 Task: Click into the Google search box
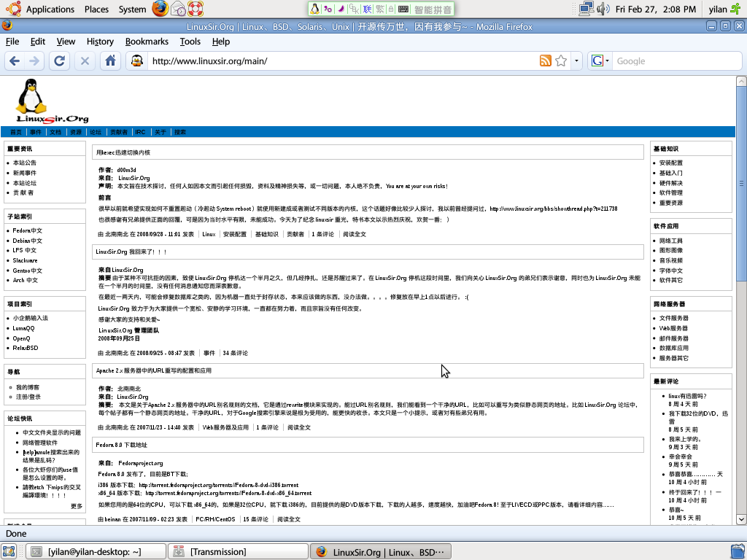click(676, 61)
